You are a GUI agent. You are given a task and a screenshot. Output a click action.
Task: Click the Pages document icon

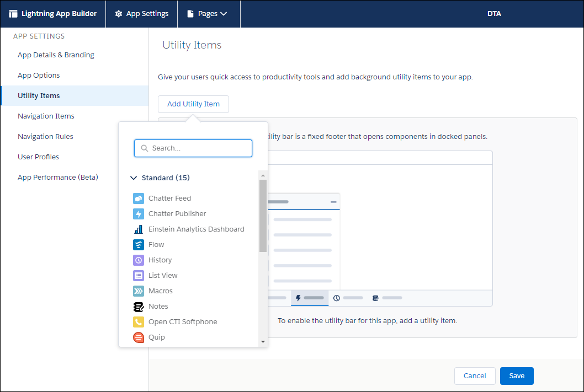pyautogui.click(x=190, y=14)
